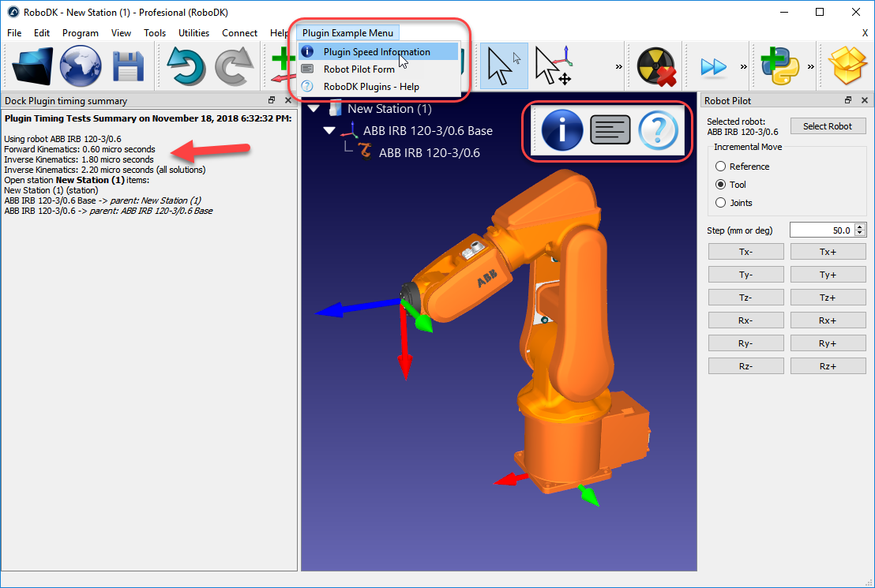Select the arrow pointer selection tool
The width and height of the screenshot is (875, 588).
(504, 66)
